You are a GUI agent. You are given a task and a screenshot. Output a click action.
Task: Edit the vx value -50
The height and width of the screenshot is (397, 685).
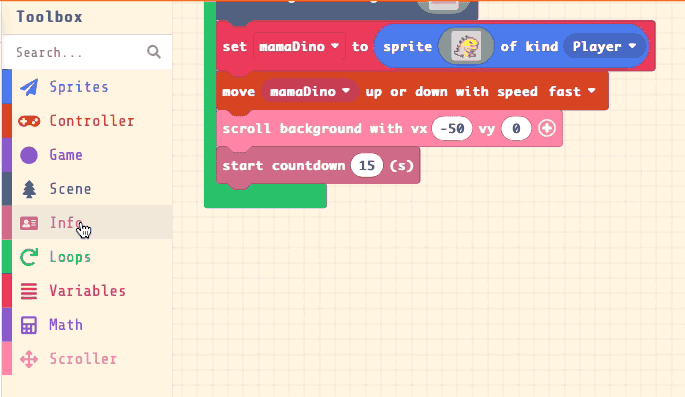point(452,128)
